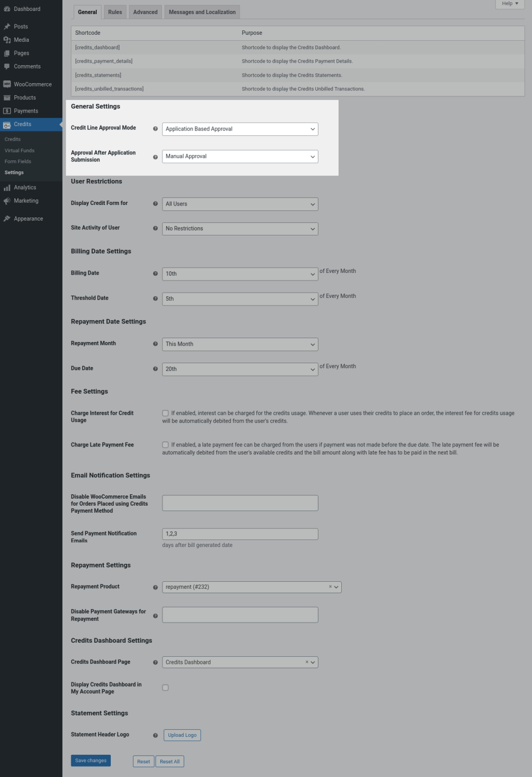Enable the Charge Late Payment Fee checkbox
532x777 pixels.
pos(165,445)
